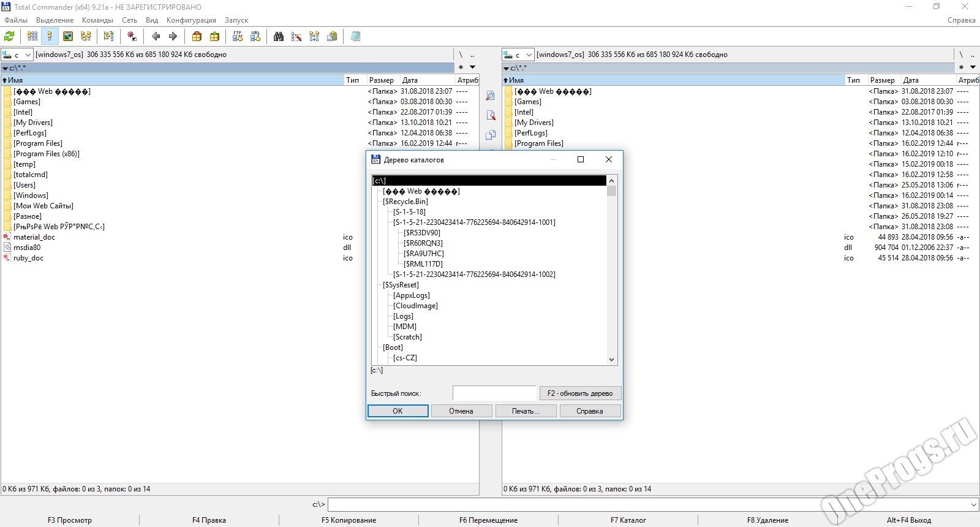This screenshot has height=527, width=980.
Task: Open the Сеть menu
Action: pos(129,20)
